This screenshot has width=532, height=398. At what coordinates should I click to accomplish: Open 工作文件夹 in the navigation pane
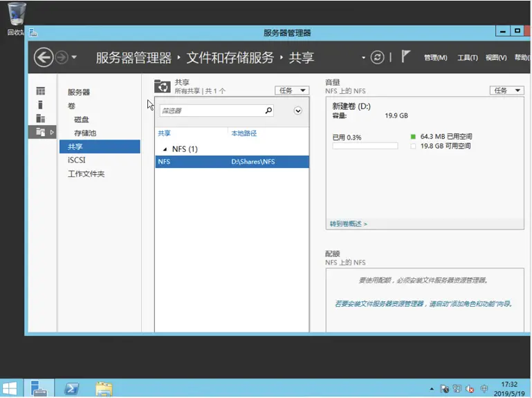86,174
